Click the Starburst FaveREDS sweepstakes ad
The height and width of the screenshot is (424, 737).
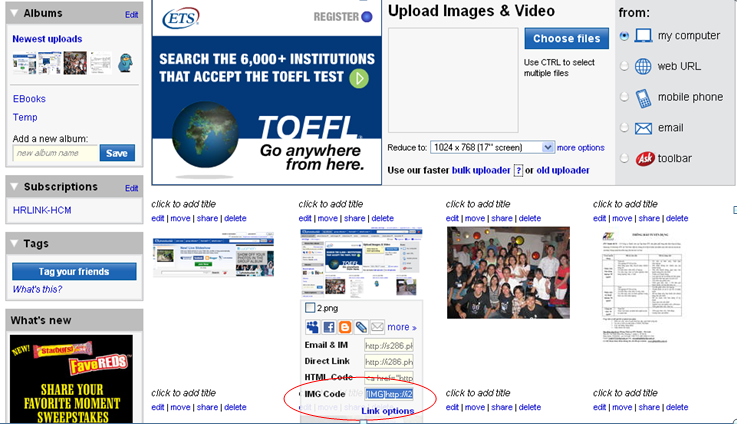pyautogui.click(x=71, y=379)
